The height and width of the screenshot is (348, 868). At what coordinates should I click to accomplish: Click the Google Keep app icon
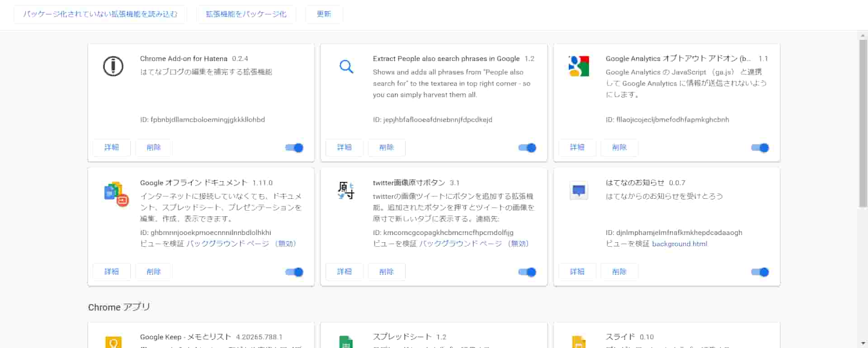pos(113,342)
